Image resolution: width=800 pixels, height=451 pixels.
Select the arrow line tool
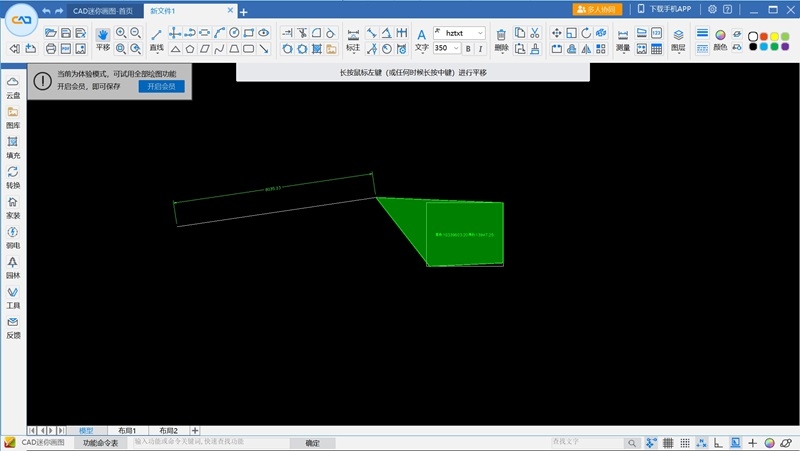(264, 49)
